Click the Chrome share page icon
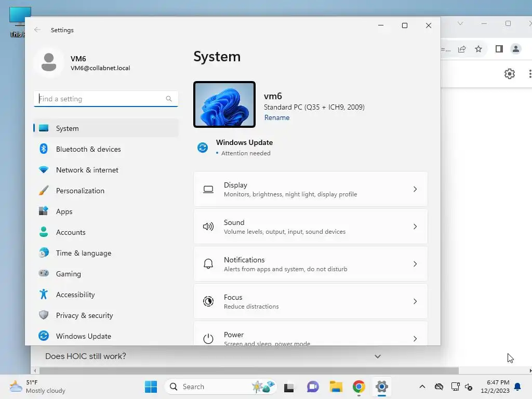Screen dimensions: 532x399 462,49
